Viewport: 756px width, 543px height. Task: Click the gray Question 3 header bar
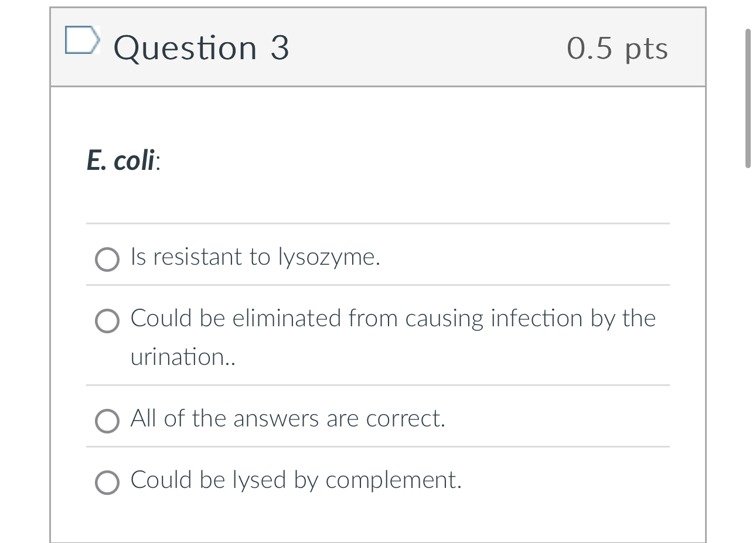[x=378, y=47]
